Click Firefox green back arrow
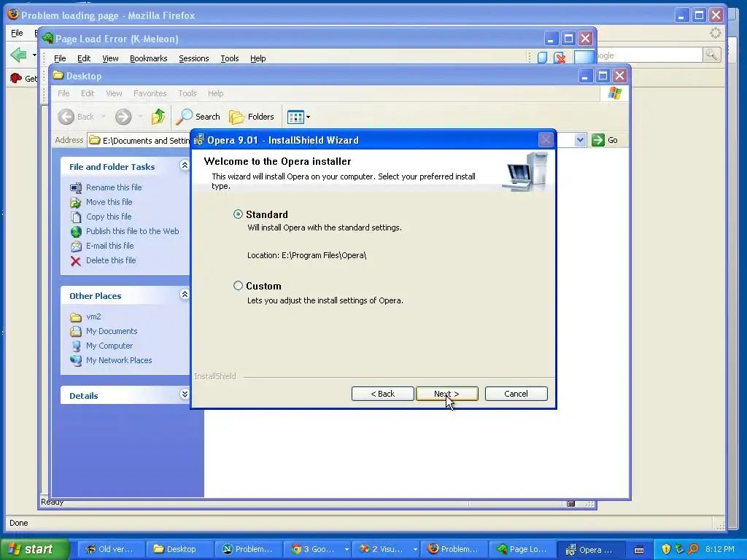Screen dimensions: 747x560 (x=18, y=55)
